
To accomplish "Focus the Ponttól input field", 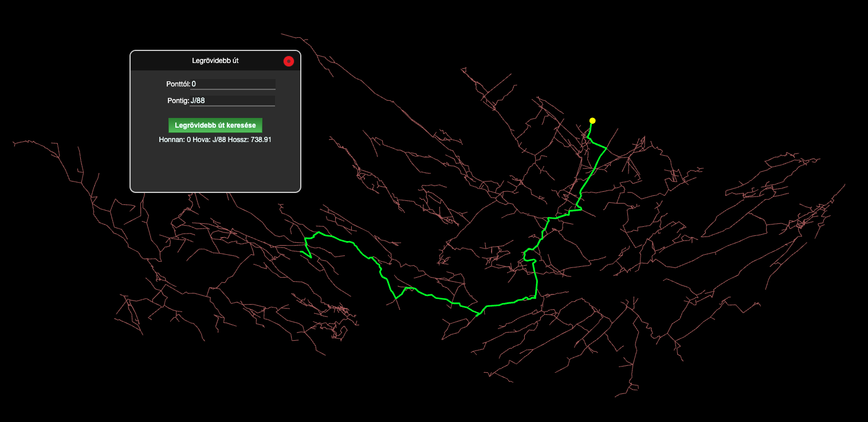I will [233, 84].
